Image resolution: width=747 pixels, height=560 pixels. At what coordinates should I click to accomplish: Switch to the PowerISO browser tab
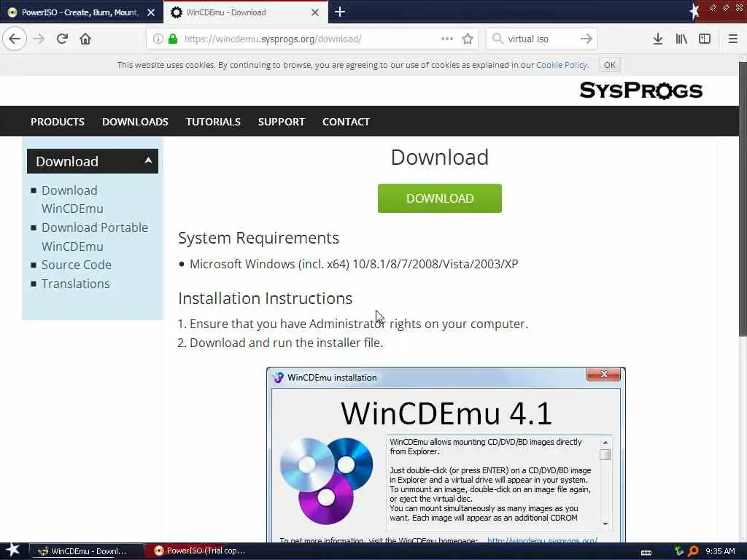click(81, 12)
